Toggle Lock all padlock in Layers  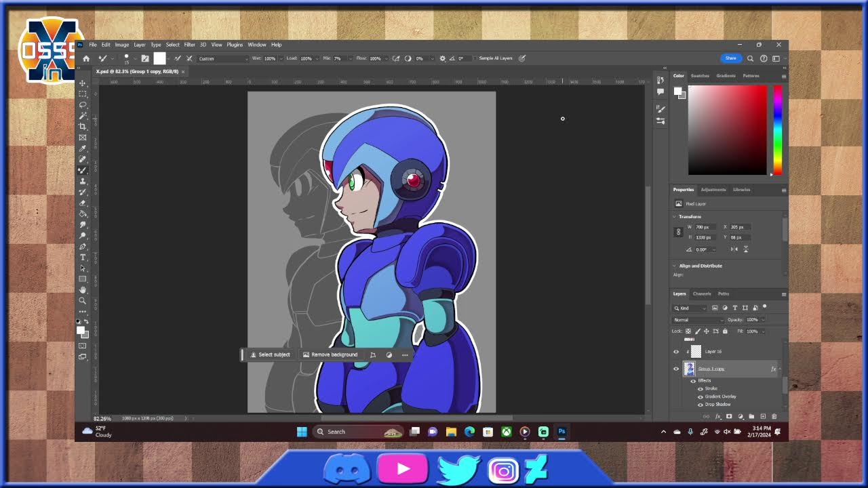pyautogui.click(x=725, y=331)
